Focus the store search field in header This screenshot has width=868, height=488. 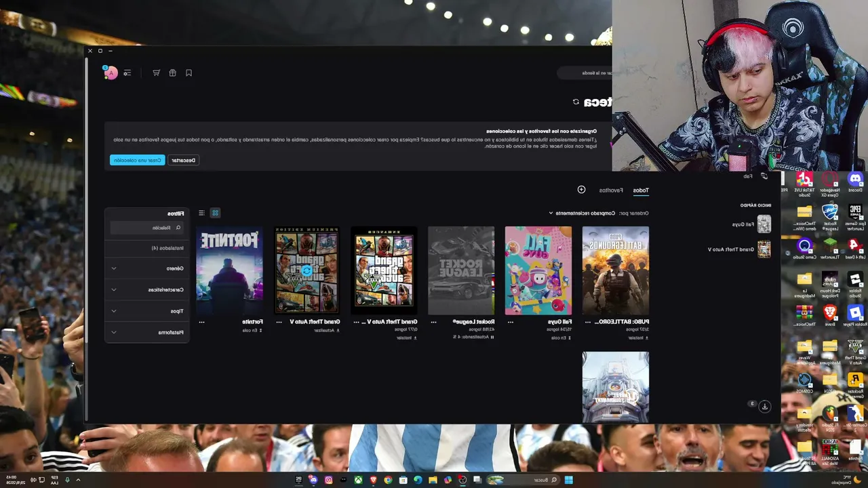click(x=585, y=73)
